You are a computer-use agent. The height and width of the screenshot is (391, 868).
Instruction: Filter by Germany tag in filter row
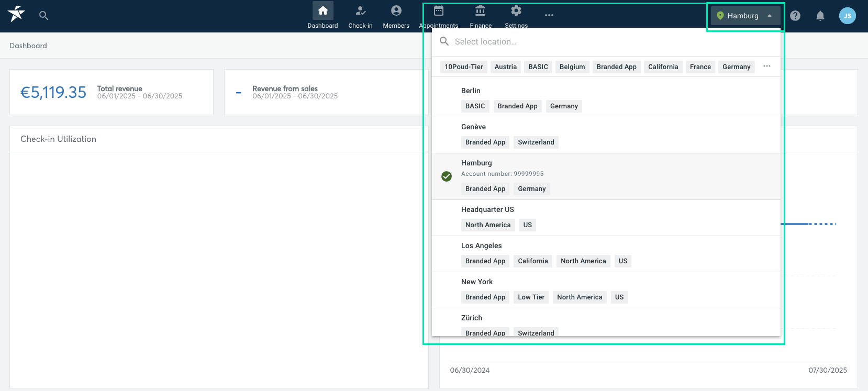[x=737, y=67]
